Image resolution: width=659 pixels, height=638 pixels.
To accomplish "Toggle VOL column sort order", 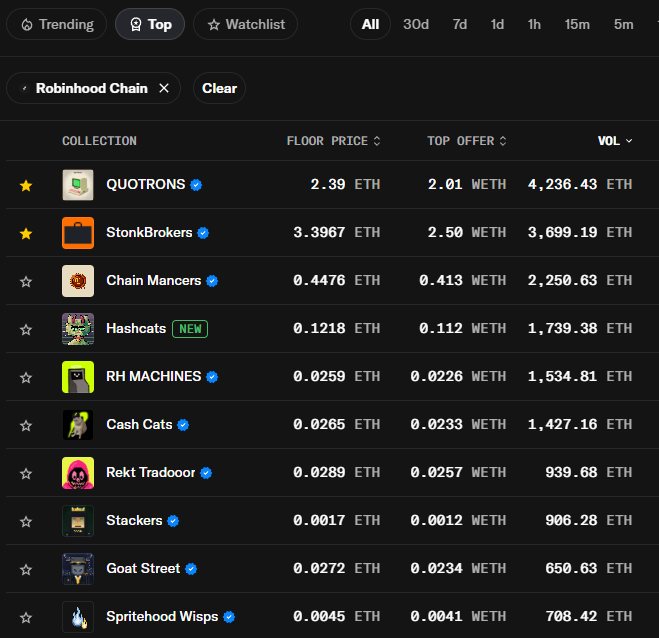I will pyautogui.click(x=615, y=141).
